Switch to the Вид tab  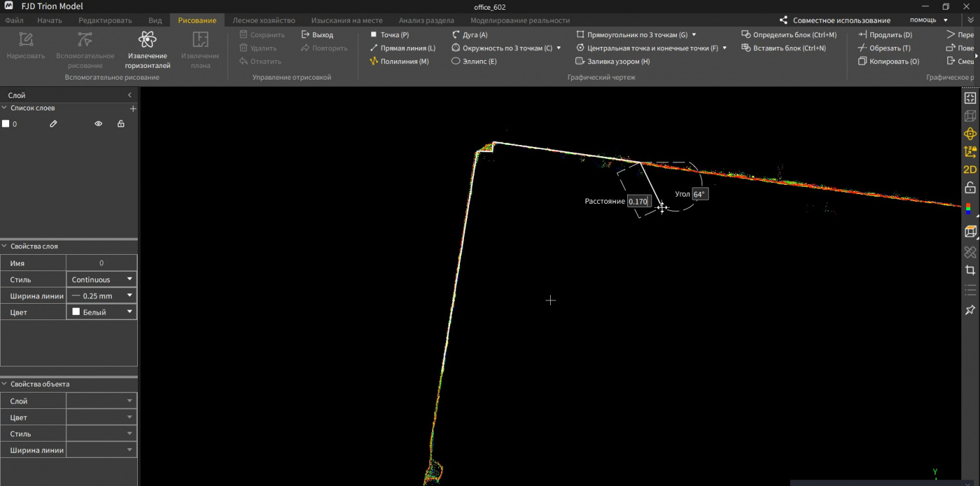[155, 20]
